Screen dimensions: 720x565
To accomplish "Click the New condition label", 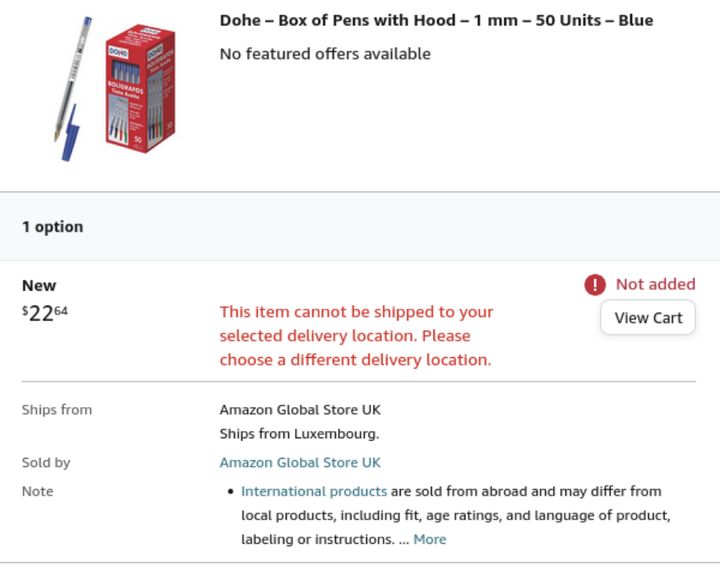I will 39,286.
